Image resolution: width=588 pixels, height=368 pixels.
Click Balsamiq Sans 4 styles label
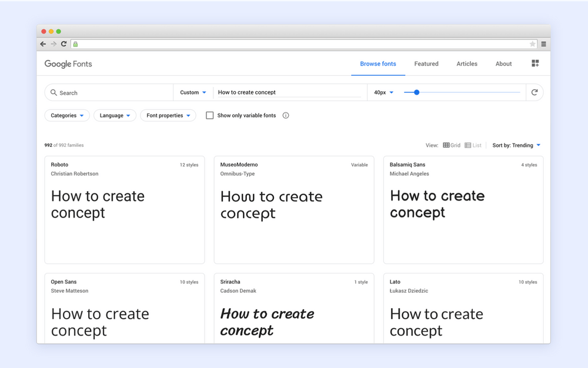click(529, 165)
